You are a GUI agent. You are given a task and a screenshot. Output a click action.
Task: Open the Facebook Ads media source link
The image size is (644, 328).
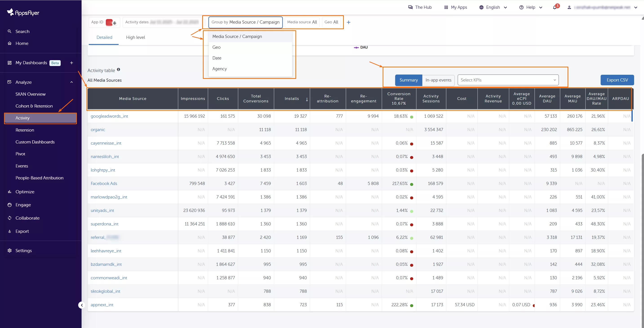coord(104,183)
